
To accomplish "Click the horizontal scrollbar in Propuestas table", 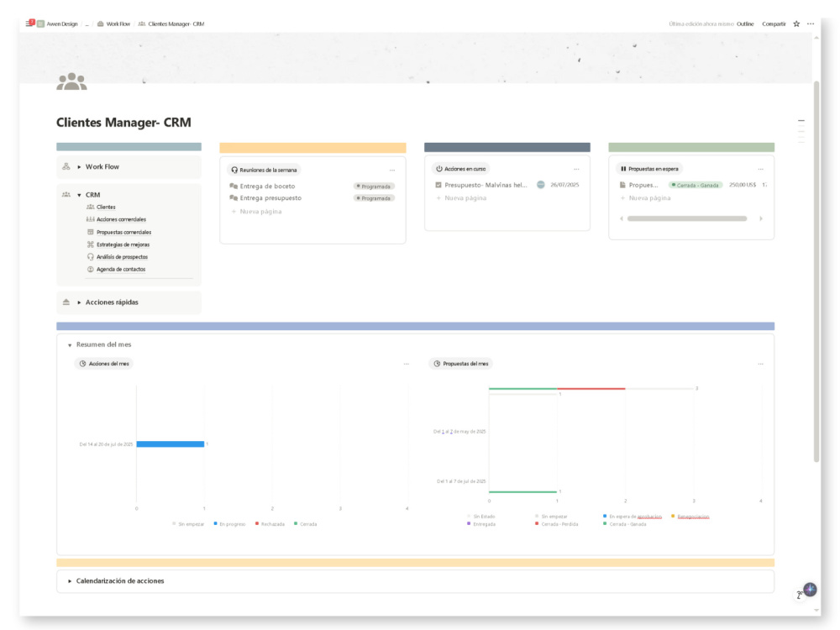I will point(687,218).
